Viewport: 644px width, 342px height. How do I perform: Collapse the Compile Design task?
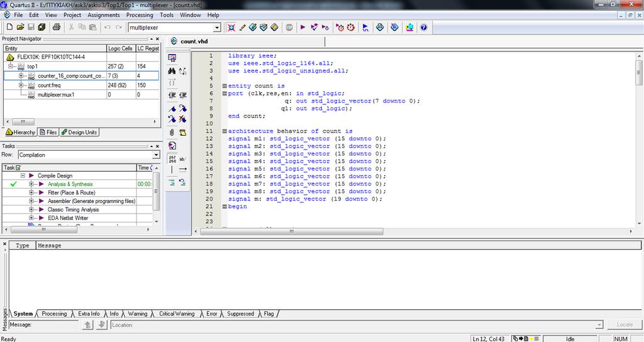23,175
